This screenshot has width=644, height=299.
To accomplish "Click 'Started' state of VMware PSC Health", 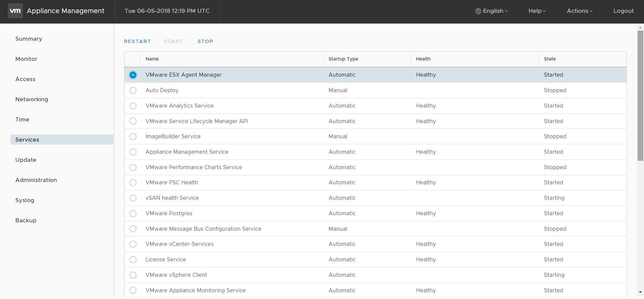I will coord(553,182).
